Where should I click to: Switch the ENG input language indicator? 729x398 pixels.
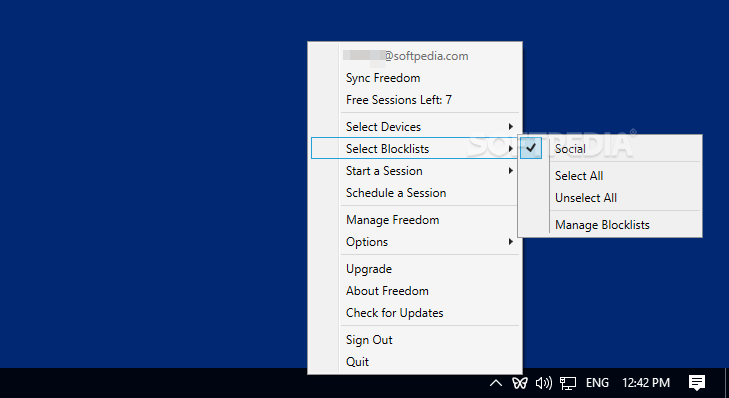point(597,383)
